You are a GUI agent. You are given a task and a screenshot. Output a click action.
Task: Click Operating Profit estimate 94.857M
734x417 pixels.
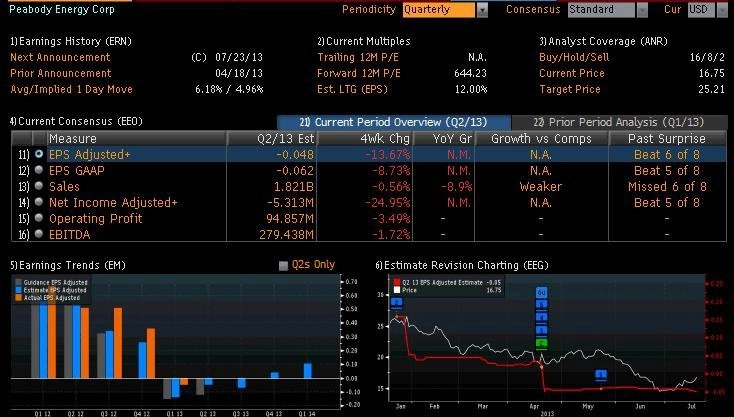tap(290, 219)
